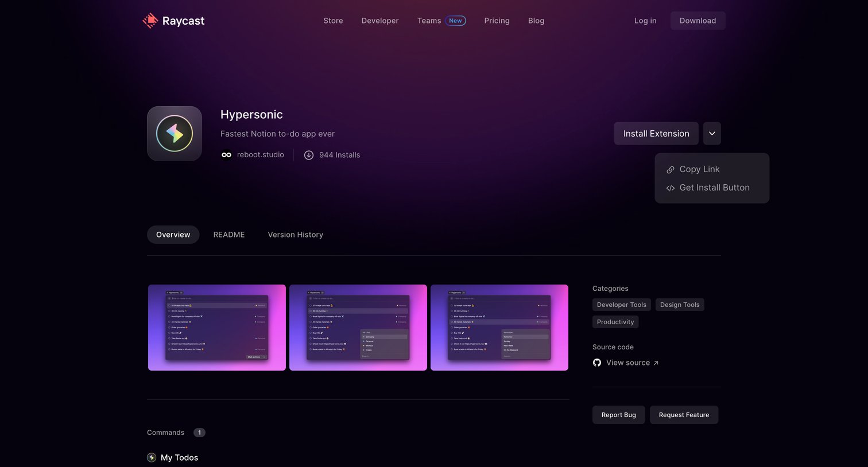Switch to the Overview tab
The image size is (868, 467).
pos(173,235)
